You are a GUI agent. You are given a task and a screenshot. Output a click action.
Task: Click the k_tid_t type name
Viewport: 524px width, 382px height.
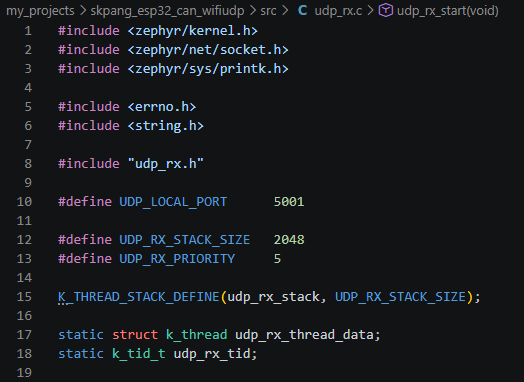(x=139, y=354)
